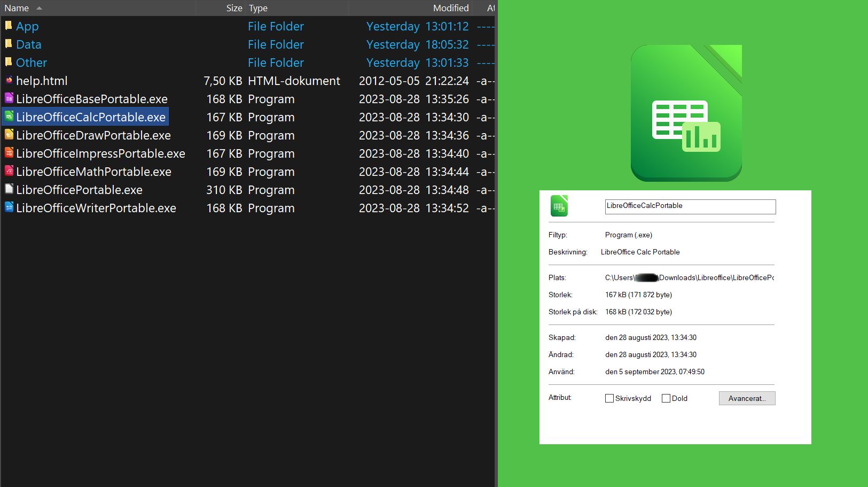Click the C:\Users Downloads location path
Screen dimensions: 868x487
(x=690, y=277)
